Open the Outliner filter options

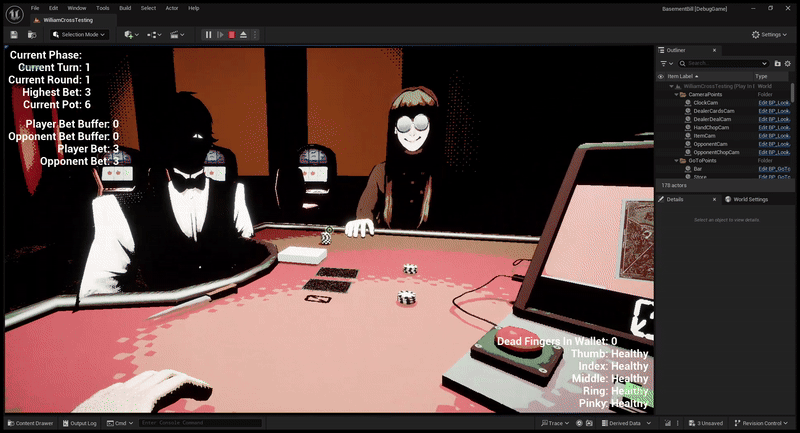[666, 63]
